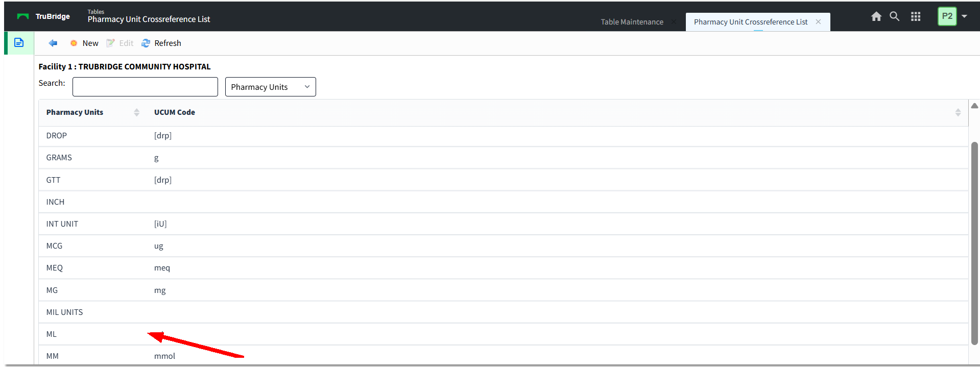Select the MEQ row

(504, 268)
